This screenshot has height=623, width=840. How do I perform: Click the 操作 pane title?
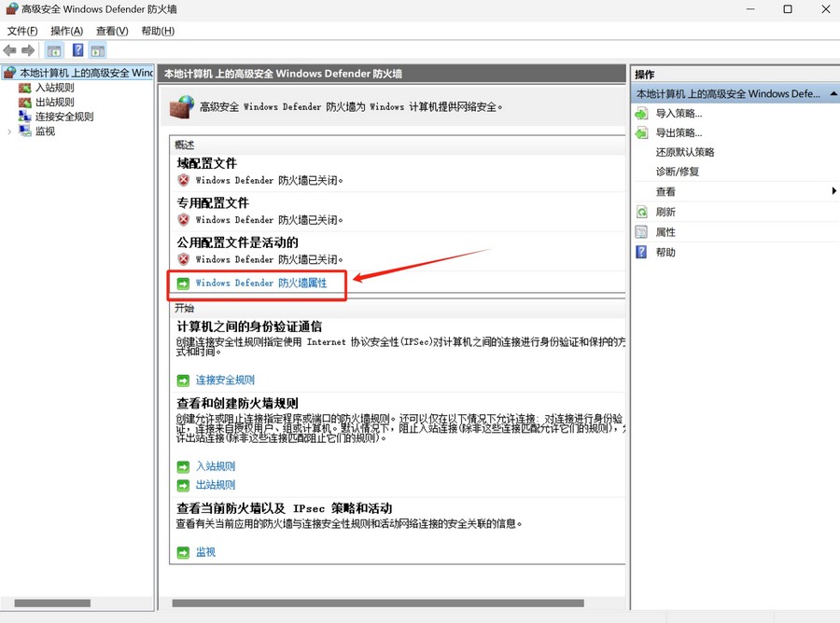[x=644, y=75]
